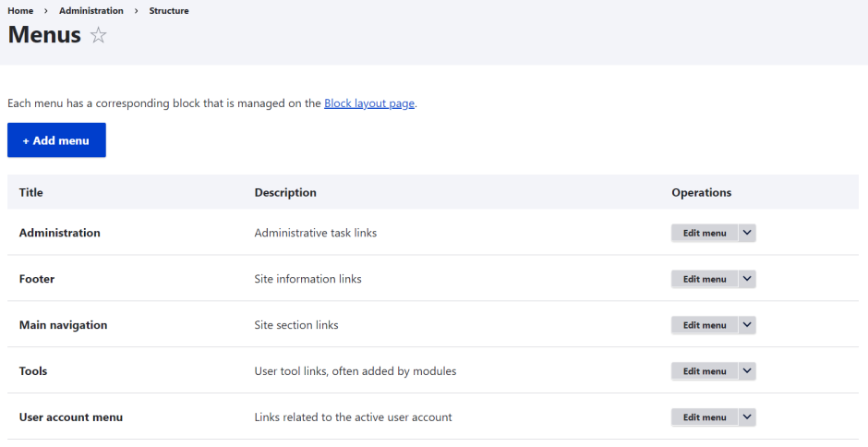The height and width of the screenshot is (447, 868).
Task: Open the Block layout page link
Action: coord(368,103)
